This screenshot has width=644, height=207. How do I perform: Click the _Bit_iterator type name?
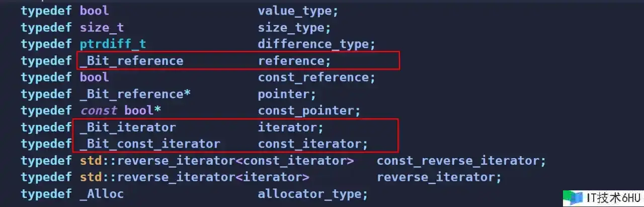point(128,127)
